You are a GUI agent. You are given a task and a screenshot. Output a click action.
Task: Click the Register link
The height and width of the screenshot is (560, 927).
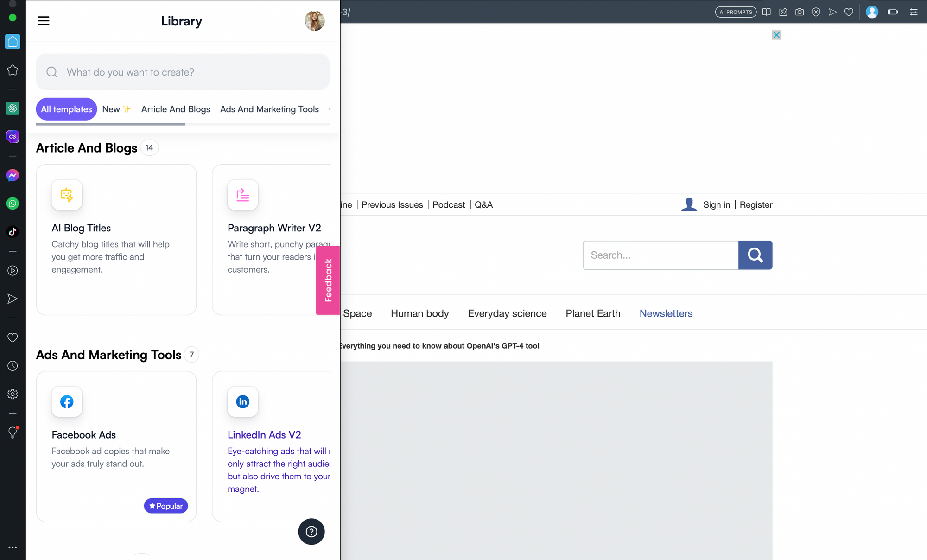[756, 204]
